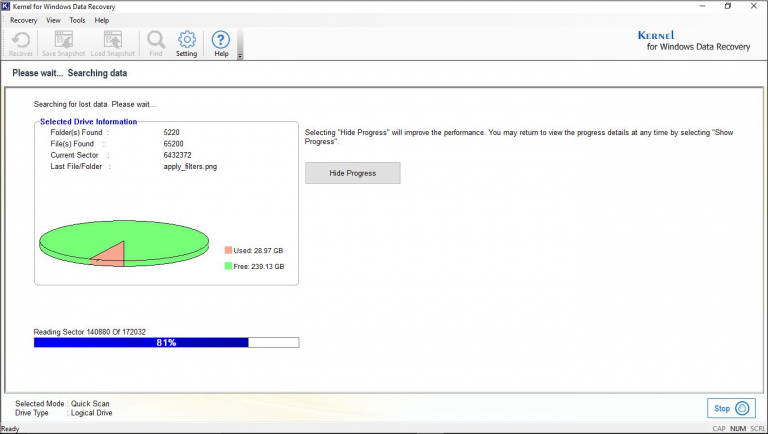This screenshot has width=768, height=434.
Task: Click the 'Quick Scan' selected mode text
Action: [x=90, y=404]
